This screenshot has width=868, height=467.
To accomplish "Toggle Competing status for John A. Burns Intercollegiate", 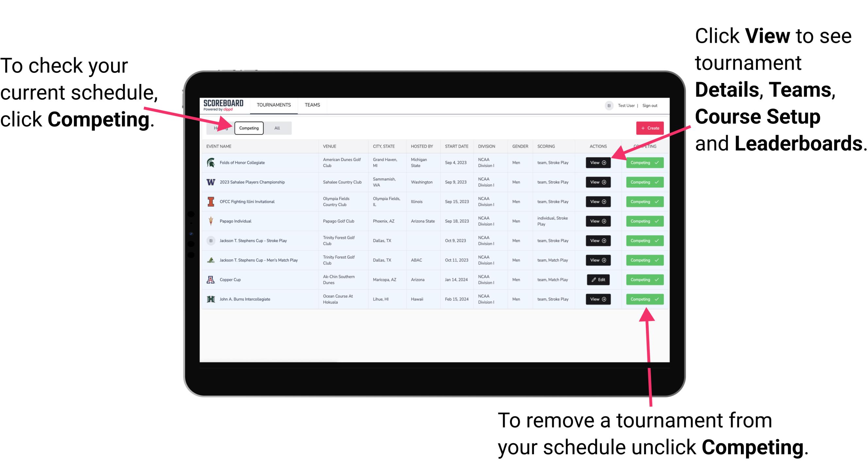I will [x=643, y=299].
